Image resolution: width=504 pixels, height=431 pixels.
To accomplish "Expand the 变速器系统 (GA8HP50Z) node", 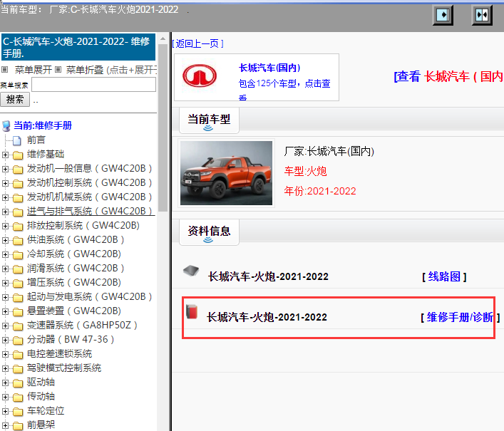I will (x=5, y=326).
